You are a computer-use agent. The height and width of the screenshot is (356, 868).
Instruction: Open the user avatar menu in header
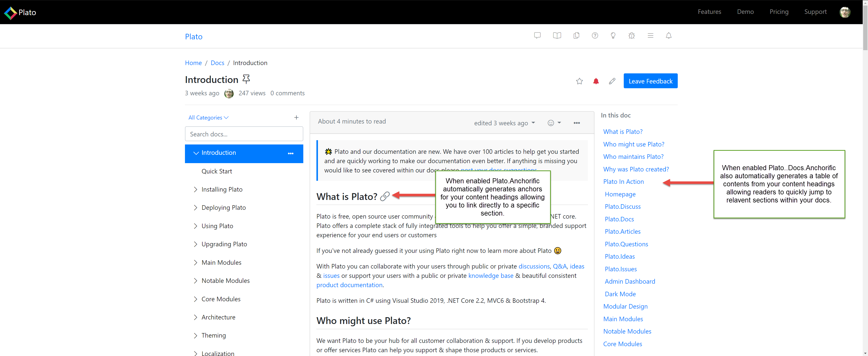[x=845, y=12]
